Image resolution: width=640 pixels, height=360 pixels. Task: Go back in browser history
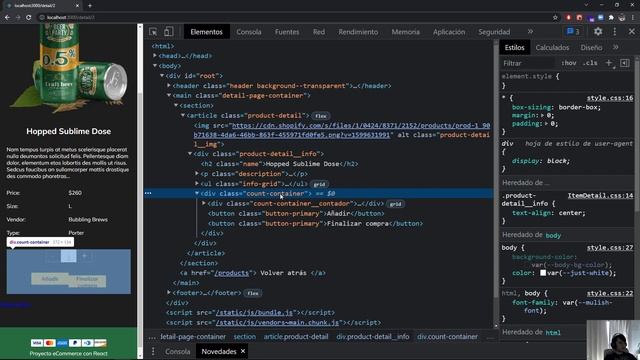7,17
